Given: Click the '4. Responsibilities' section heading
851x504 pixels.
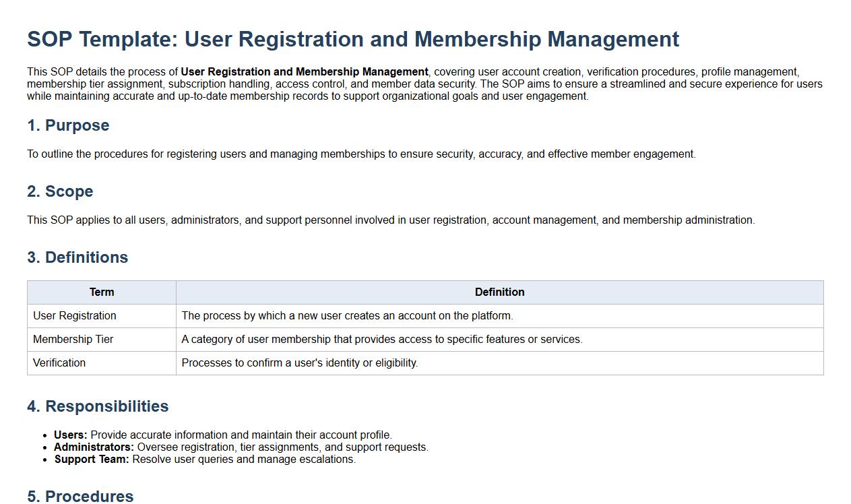Looking at the screenshot, I should click(x=98, y=406).
